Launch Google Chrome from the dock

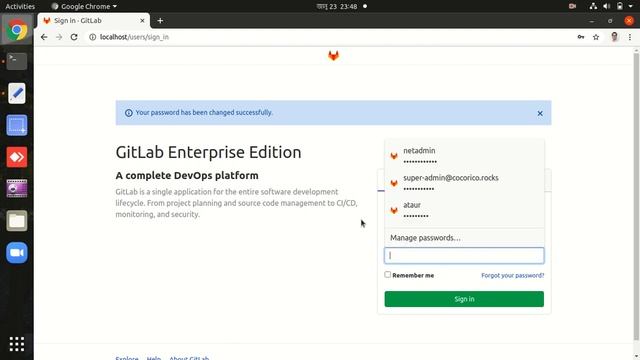tap(17, 30)
